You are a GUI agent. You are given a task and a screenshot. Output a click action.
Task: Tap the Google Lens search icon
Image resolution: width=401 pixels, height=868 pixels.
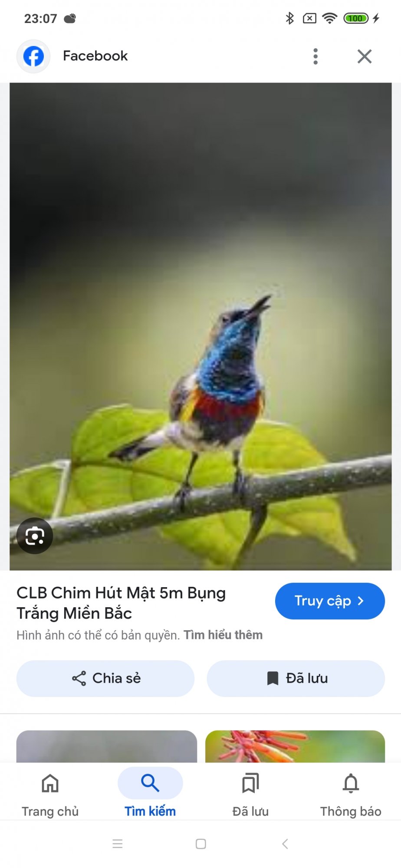point(35,536)
